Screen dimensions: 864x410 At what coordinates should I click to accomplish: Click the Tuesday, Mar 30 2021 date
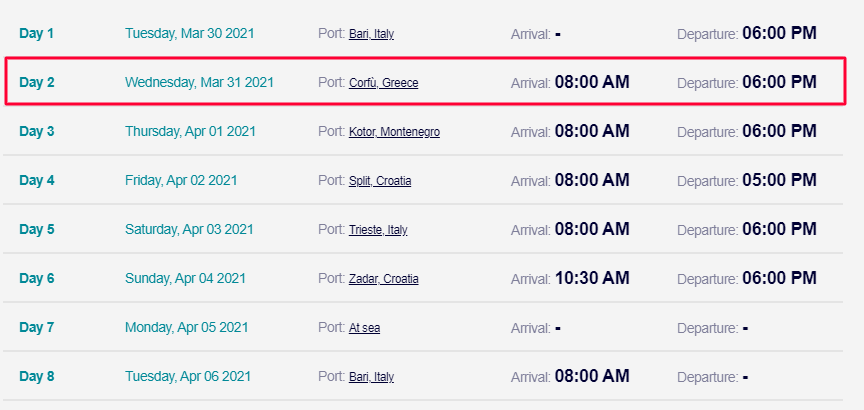pos(190,34)
